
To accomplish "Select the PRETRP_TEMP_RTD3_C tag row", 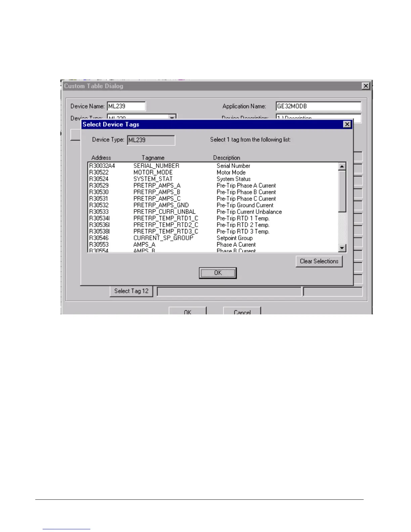I will pos(213,231).
